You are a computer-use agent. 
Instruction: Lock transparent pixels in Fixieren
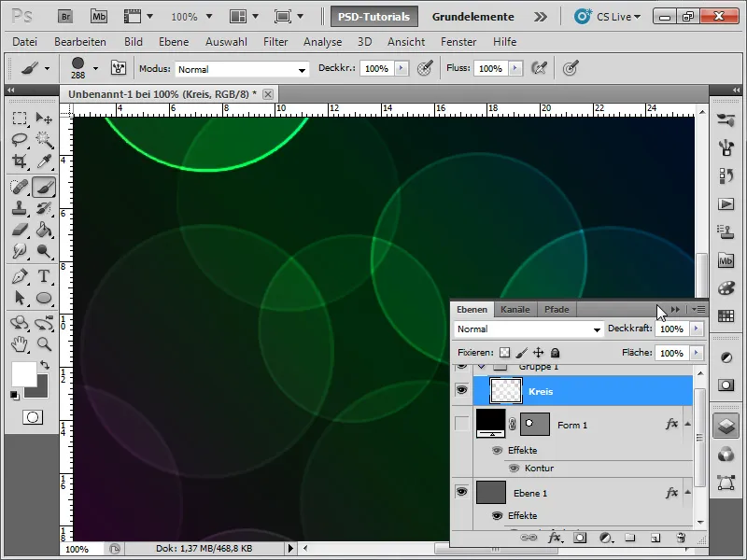tap(504, 353)
